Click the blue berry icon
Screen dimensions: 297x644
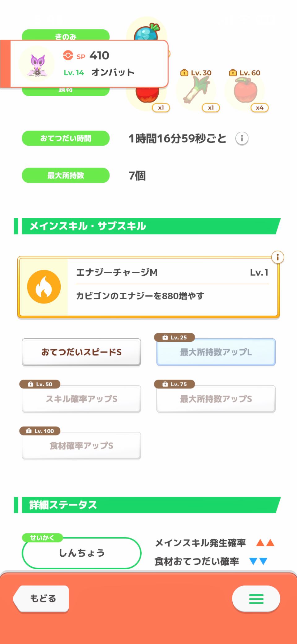coord(146,33)
